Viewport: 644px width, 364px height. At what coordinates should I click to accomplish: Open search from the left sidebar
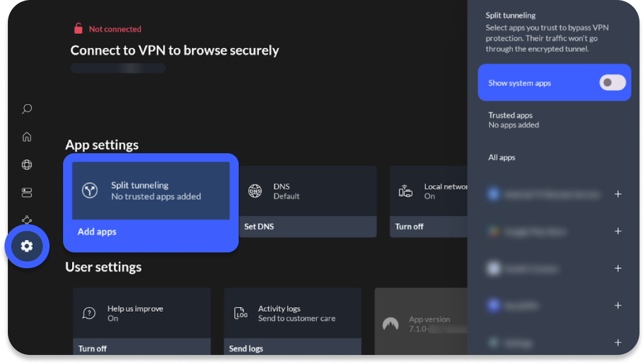[x=26, y=109]
